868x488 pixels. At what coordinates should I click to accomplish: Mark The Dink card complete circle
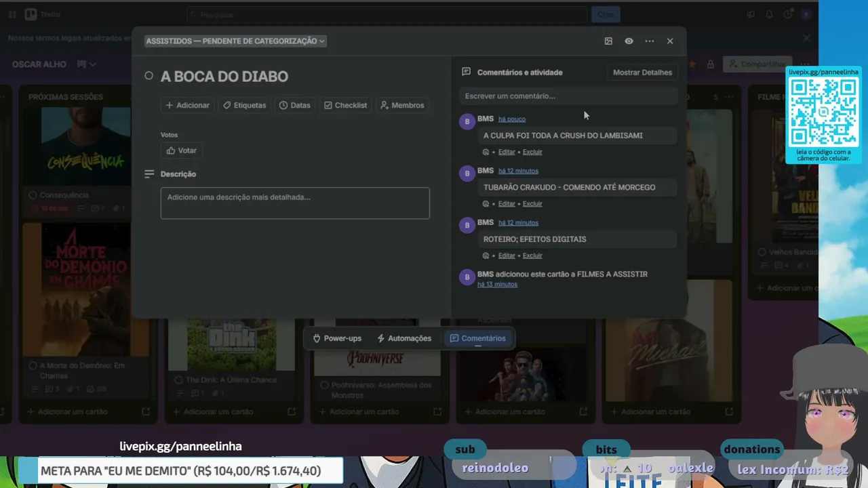click(x=179, y=380)
